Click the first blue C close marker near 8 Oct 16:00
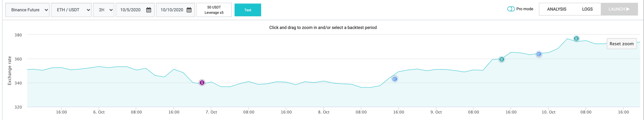The image size is (644, 120). (x=395, y=79)
